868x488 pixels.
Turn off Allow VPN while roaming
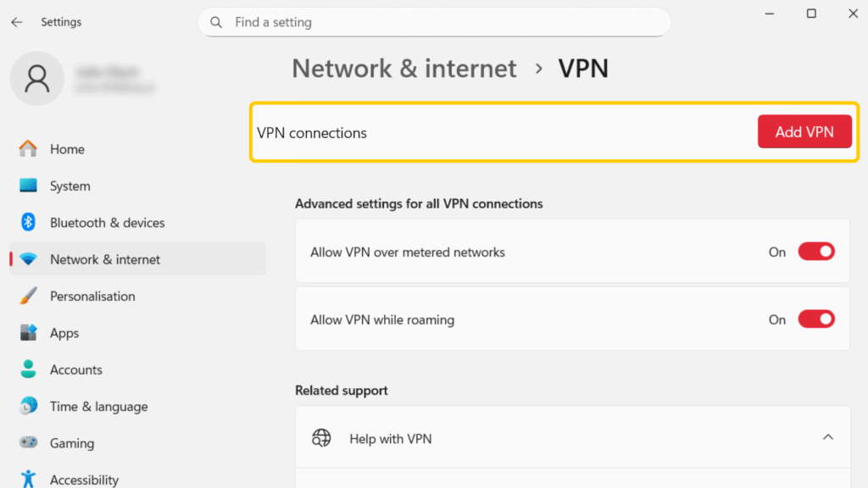click(x=816, y=319)
